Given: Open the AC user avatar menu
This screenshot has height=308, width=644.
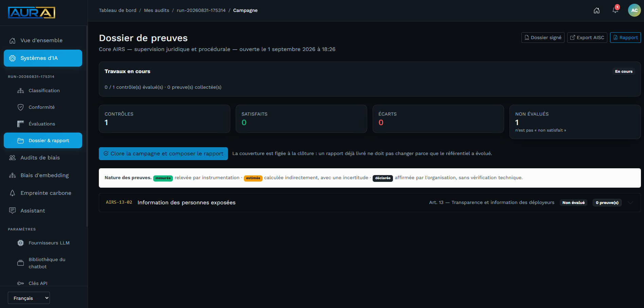Looking at the screenshot, I should coord(634,10).
